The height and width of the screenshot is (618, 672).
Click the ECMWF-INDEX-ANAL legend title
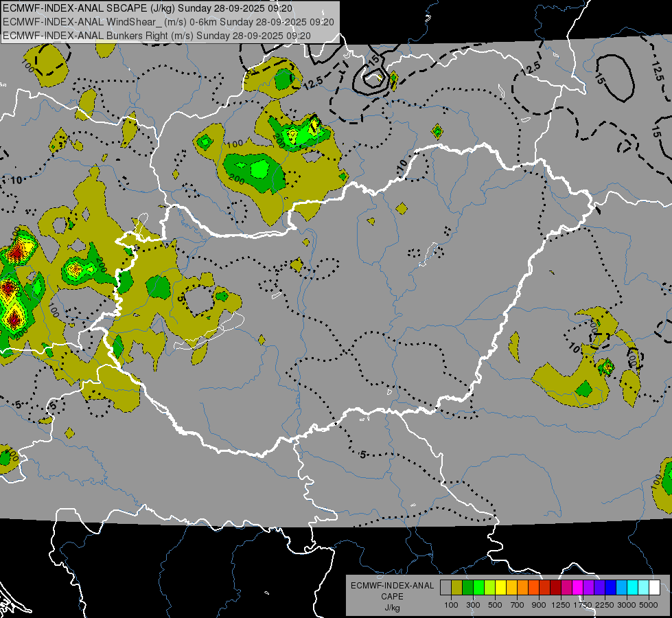click(x=392, y=586)
